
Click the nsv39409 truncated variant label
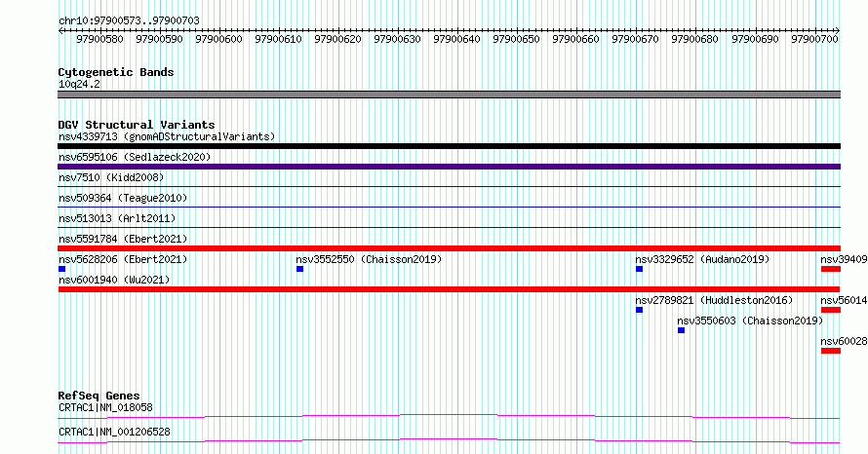coord(844,259)
